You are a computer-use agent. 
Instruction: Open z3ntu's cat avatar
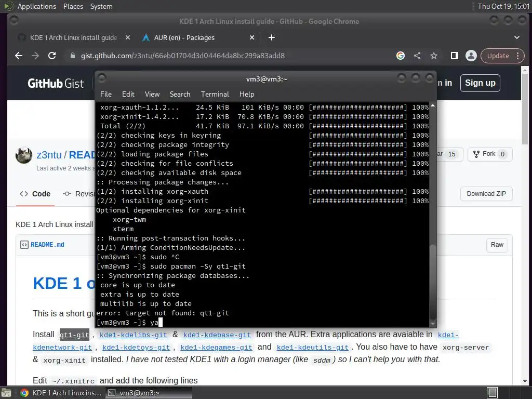24,155
